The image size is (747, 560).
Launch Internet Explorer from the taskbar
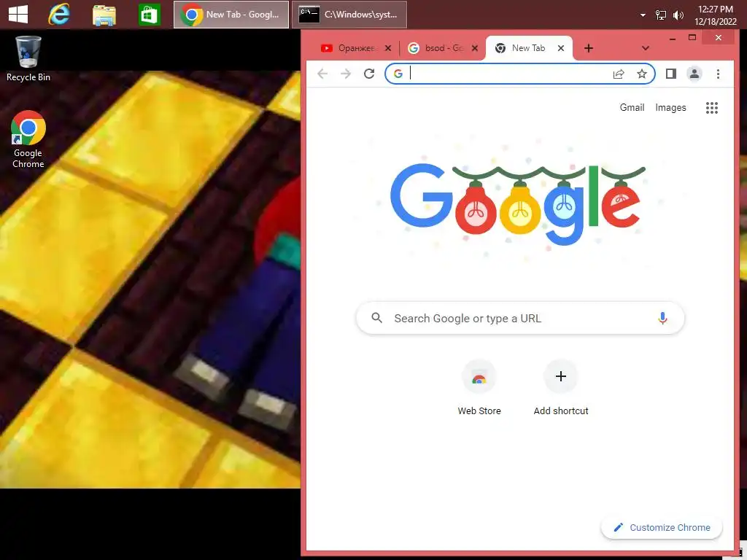click(59, 15)
